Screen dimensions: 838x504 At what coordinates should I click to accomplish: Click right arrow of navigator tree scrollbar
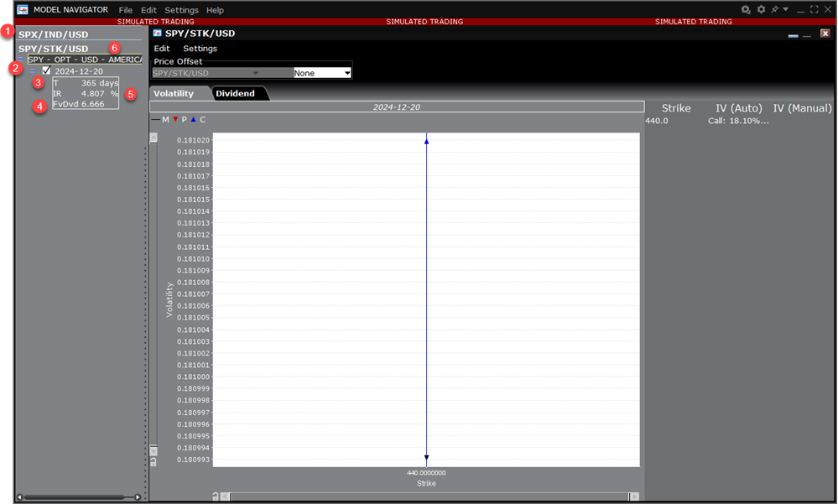[x=138, y=497]
